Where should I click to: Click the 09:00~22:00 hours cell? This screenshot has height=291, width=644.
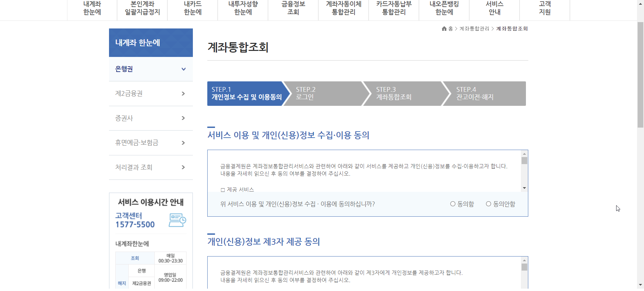click(x=170, y=278)
